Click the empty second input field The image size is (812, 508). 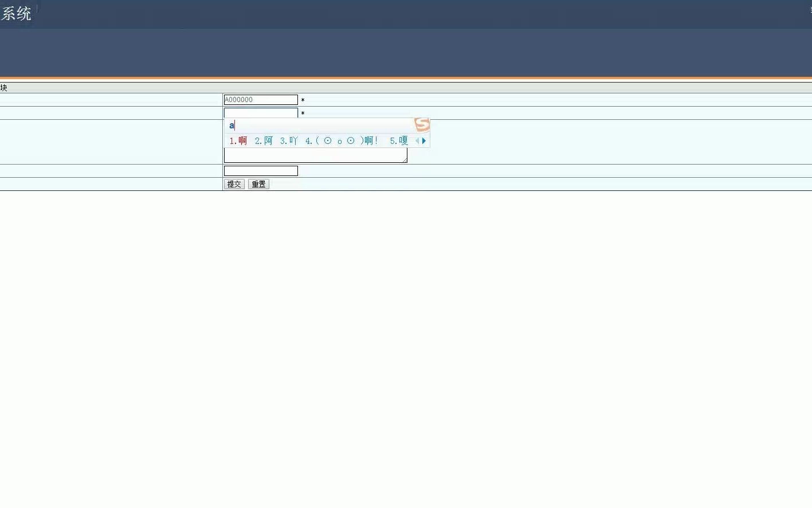pyautogui.click(x=261, y=112)
